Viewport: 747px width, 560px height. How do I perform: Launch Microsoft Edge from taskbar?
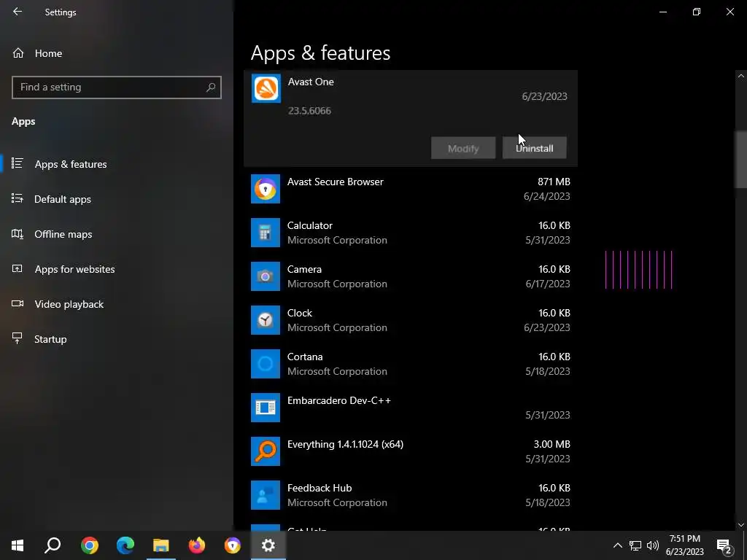[x=125, y=545]
